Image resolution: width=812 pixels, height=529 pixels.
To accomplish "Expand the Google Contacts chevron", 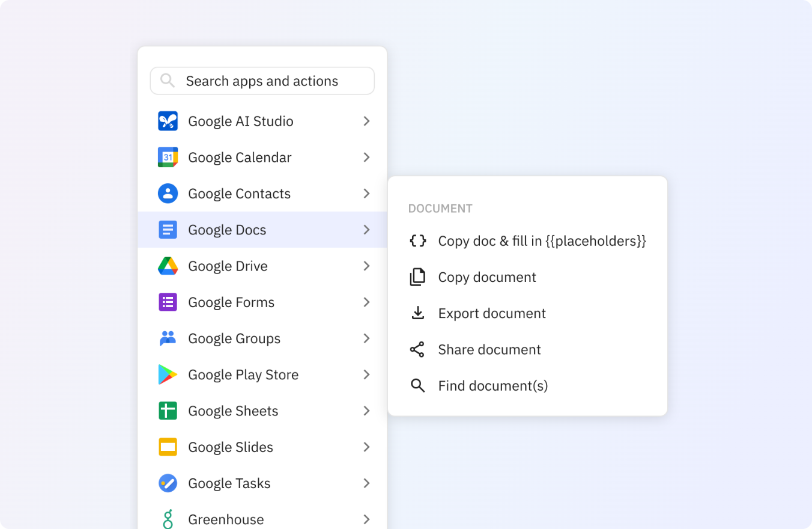I will tap(366, 194).
